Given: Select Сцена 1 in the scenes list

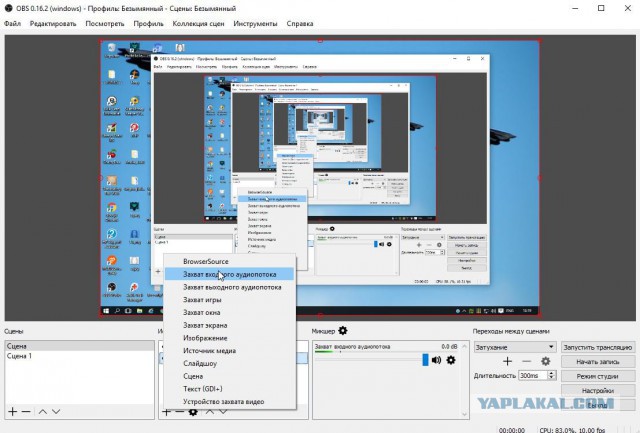Looking at the screenshot, I should click(80, 356).
